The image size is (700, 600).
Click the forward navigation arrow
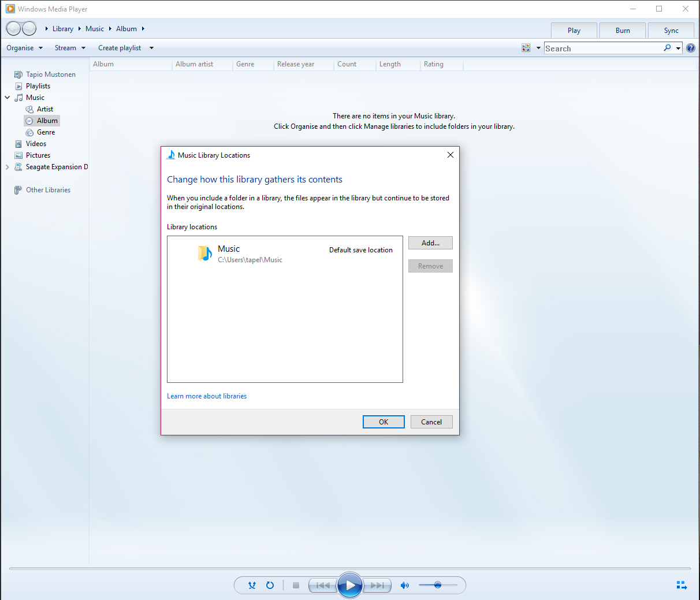(x=29, y=28)
